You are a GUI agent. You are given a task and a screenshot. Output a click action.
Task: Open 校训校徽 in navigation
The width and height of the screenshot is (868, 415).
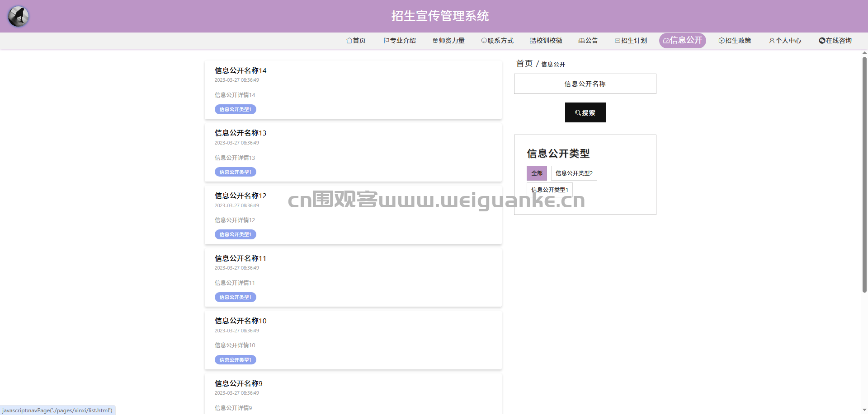click(x=546, y=41)
